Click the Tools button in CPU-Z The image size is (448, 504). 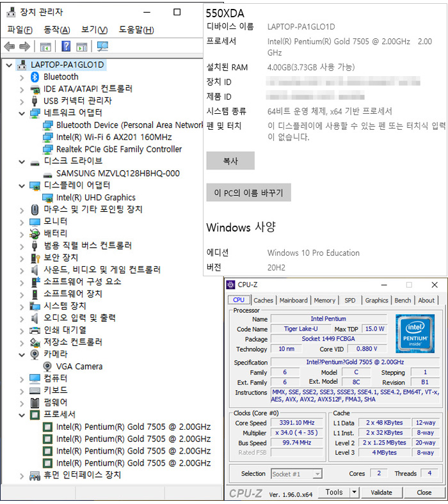[x=334, y=492]
